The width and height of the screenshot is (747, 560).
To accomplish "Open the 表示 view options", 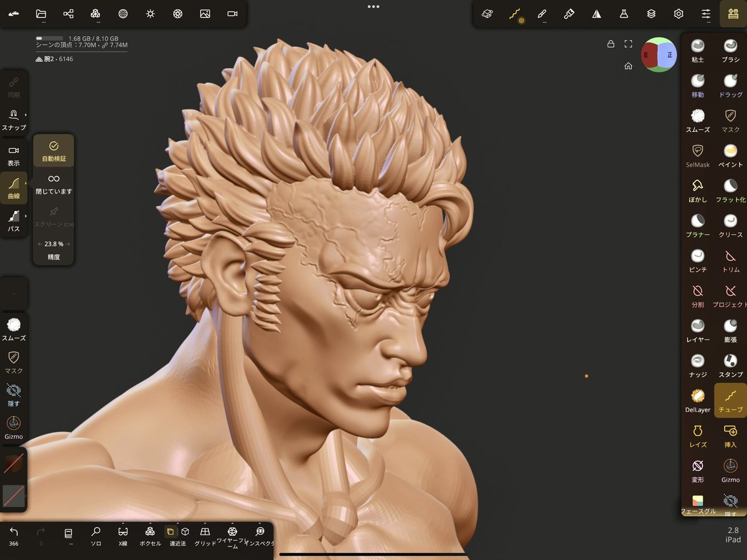I will point(14,155).
